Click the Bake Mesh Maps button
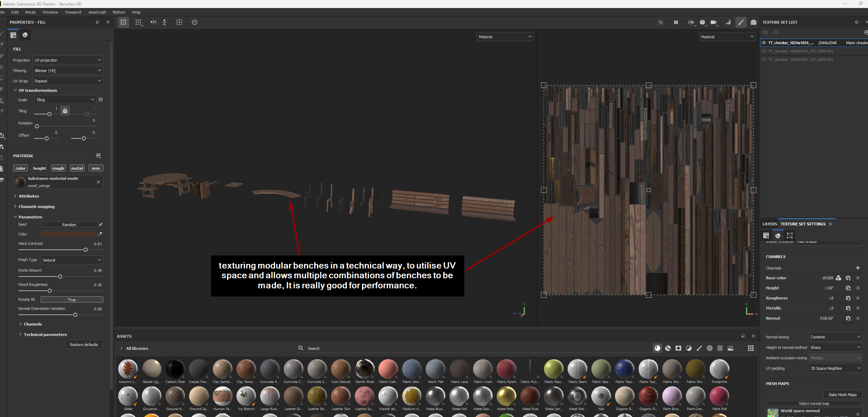This screenshot has height=417, width=868. (x=842, y=395)
